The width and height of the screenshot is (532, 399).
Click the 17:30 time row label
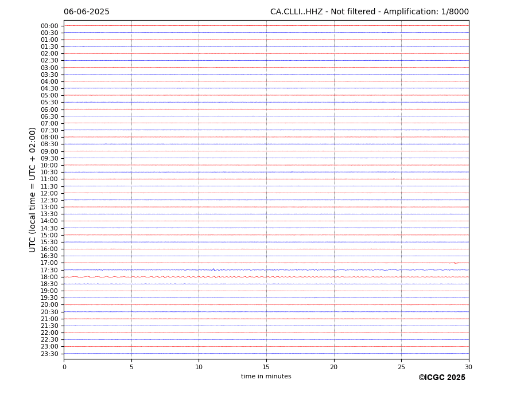point(49,270)
